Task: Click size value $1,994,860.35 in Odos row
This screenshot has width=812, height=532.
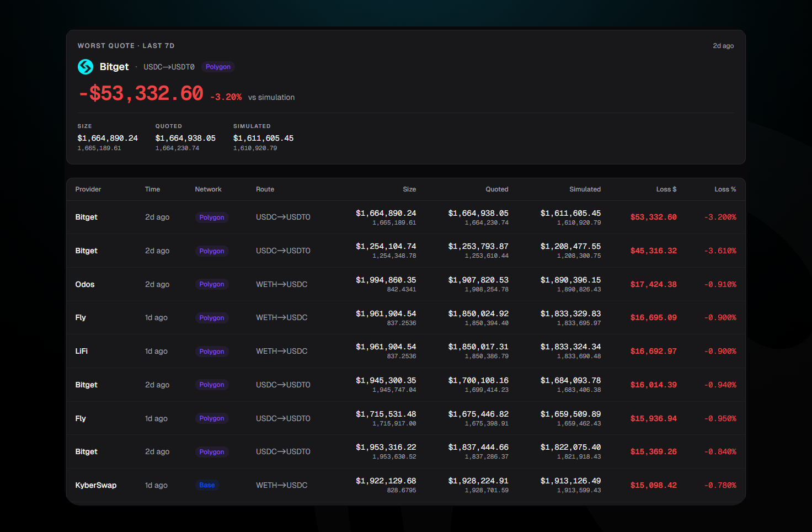Action: (x=386, y=280)
